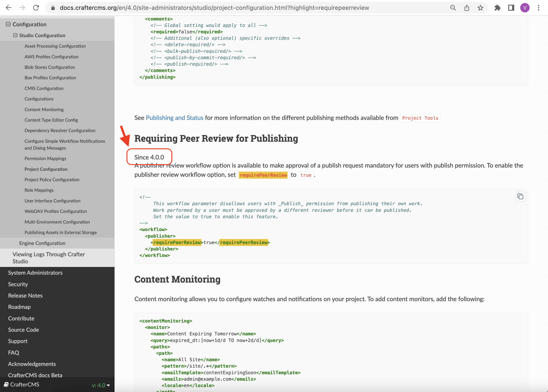Image resolution: width=548 pixels, height=392 pixels.
Task: Open Publishing Assets in External Storage
Action: point(60,233)
